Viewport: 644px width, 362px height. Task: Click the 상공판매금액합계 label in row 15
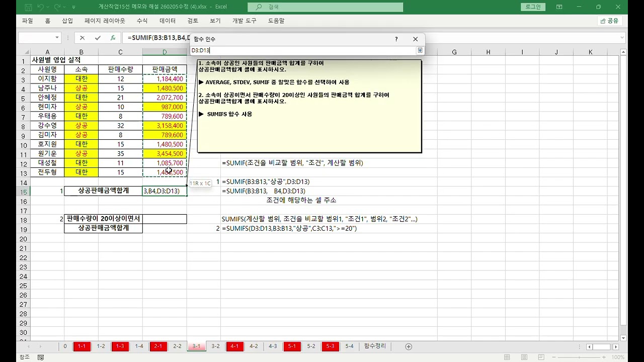click(x=103, y=191)
